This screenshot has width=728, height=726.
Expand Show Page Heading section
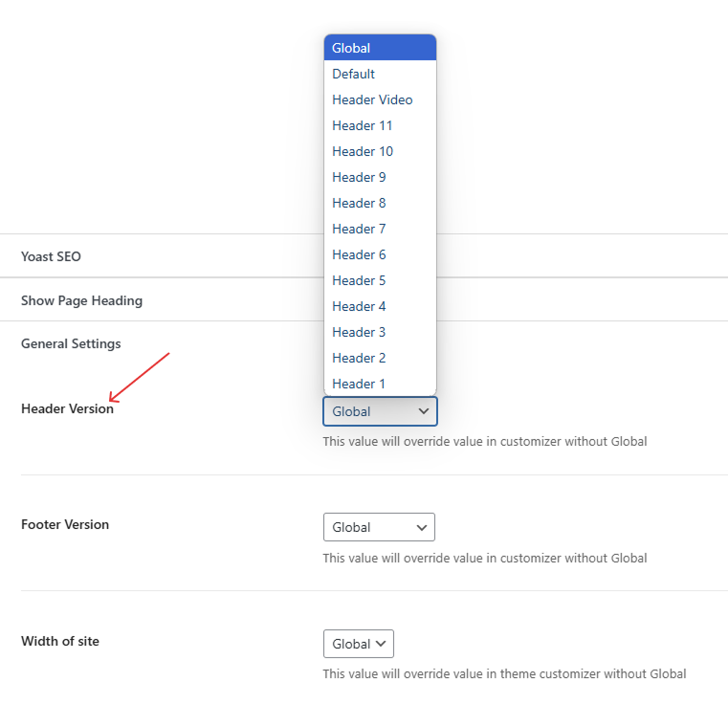click(x=81, y=300)
